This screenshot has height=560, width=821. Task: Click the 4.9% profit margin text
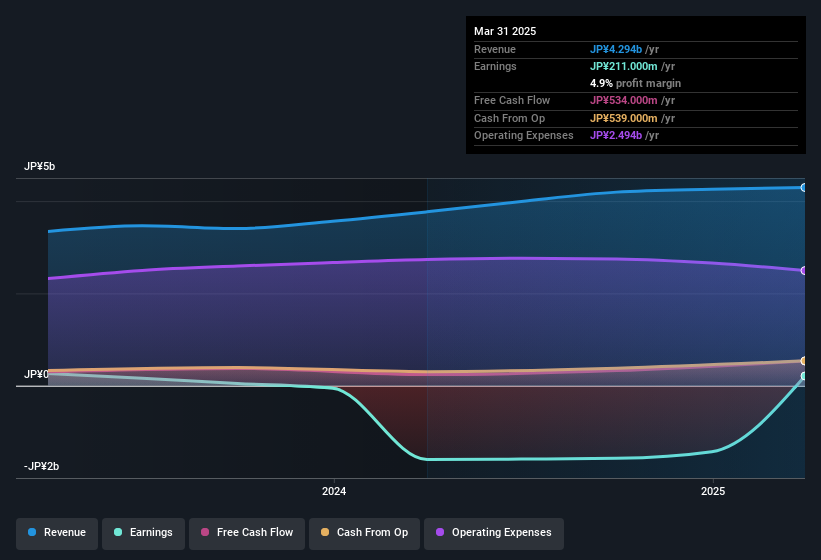[635, 83]
